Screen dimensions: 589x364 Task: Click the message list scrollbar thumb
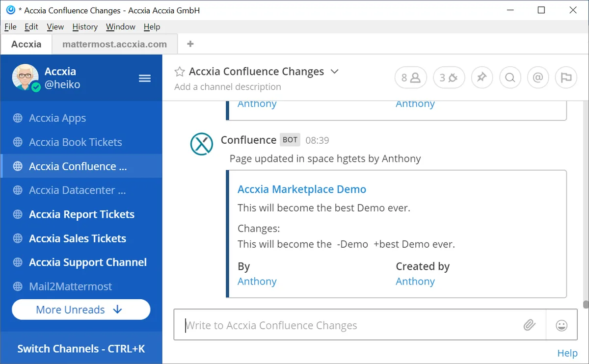coord(586,304)
